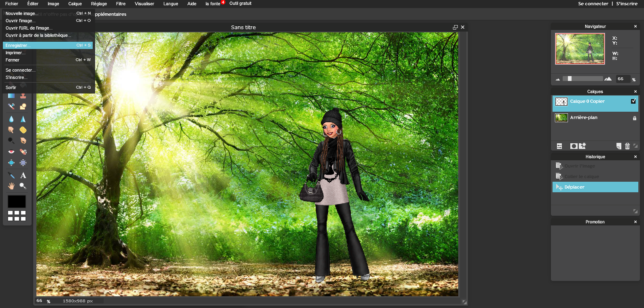Select the Sharpen triangle tool
Screen dimensions: 644x308
click(23, 119)
